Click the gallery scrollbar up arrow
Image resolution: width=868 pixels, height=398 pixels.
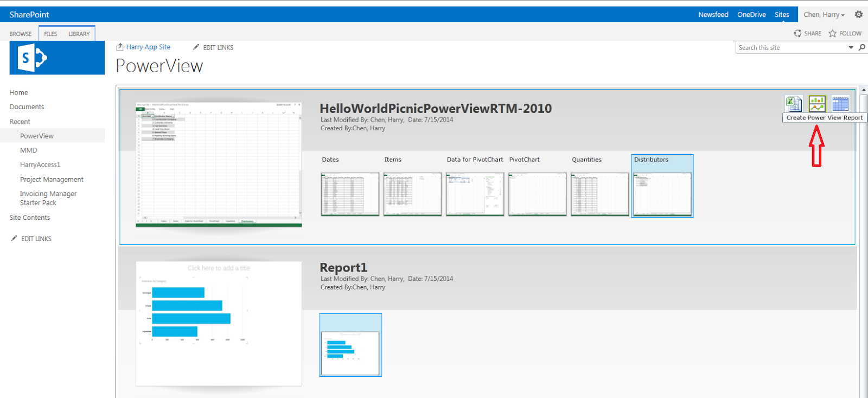pyautogui.click(x=864, y=90)
